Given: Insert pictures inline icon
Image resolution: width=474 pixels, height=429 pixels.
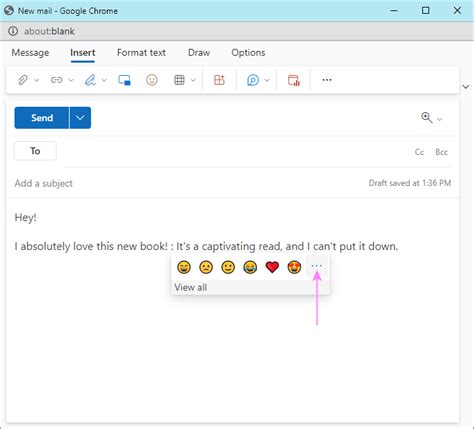Looking at the screenshot, I should click(x=124, y=80).
